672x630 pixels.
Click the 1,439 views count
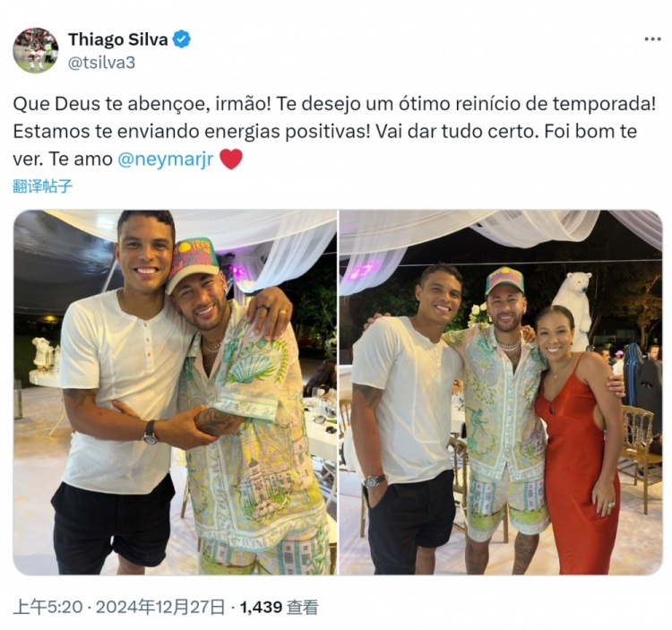pos(261,607)
